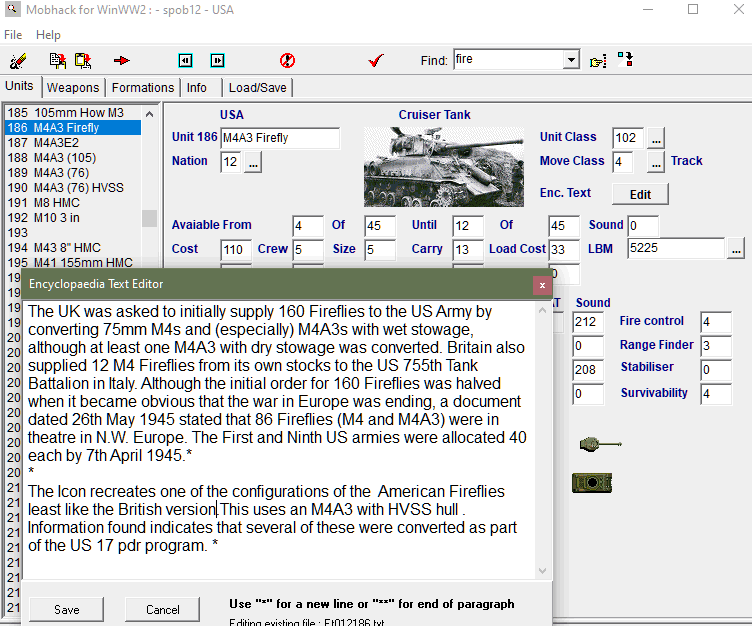
Task: Click the first toolbar icon with the pencil
Action: pos(18,61)
